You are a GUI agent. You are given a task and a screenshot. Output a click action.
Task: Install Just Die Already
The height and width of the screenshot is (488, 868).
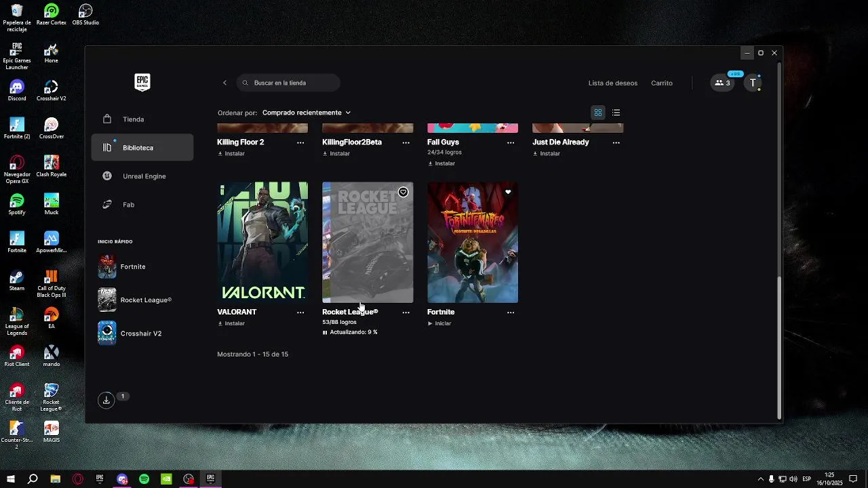[547, 154]
